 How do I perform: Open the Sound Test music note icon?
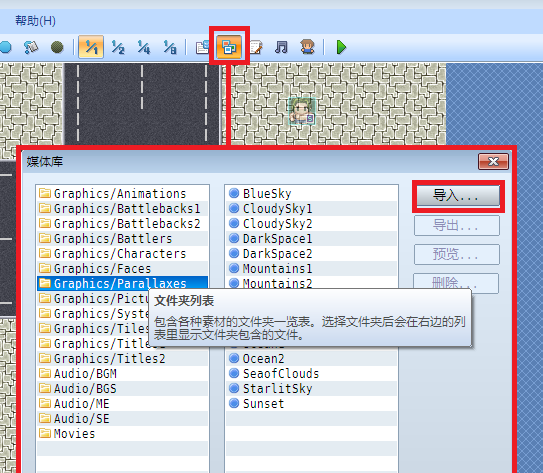(281, 47)
